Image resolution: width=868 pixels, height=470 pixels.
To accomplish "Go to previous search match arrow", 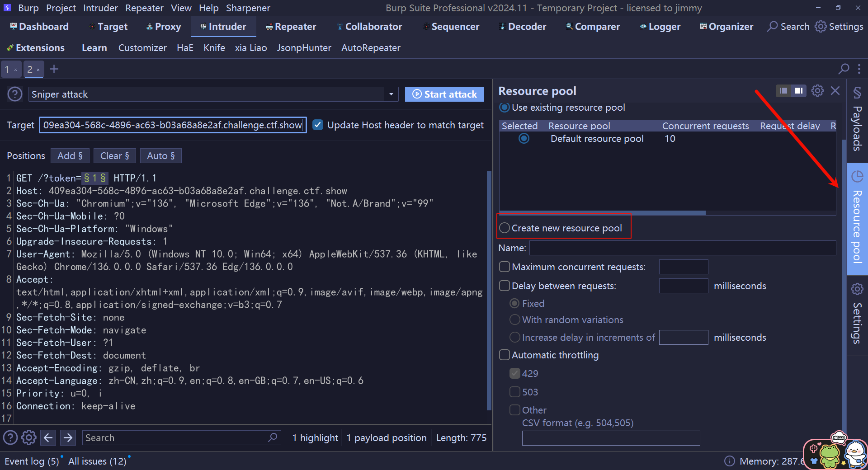I will (48, 437).
